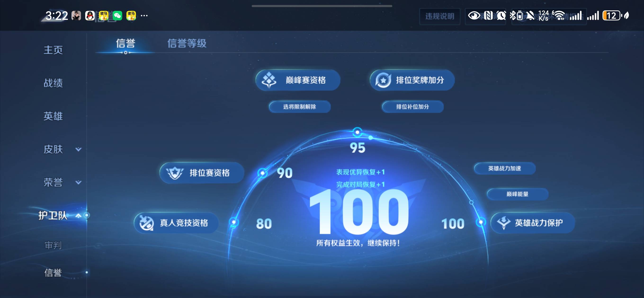Tap the 英雄战力保护 icon
Image resolution: width=644 pixels, height=298 pixels.
pos(503,223)
